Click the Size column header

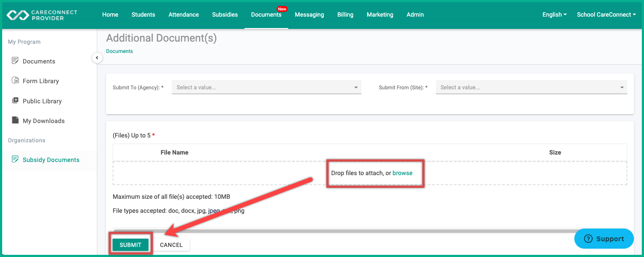(555, 152)
